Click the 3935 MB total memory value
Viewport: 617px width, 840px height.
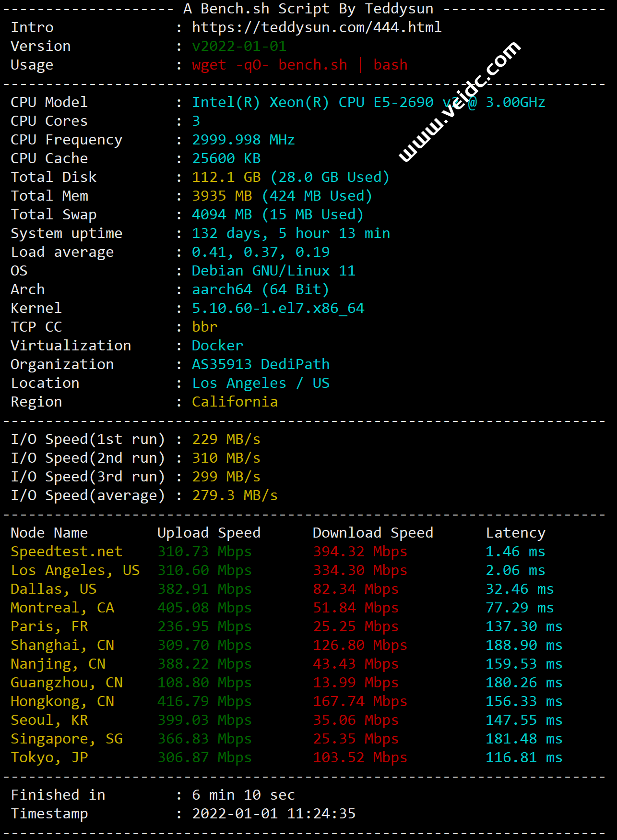tap(222, 196)
